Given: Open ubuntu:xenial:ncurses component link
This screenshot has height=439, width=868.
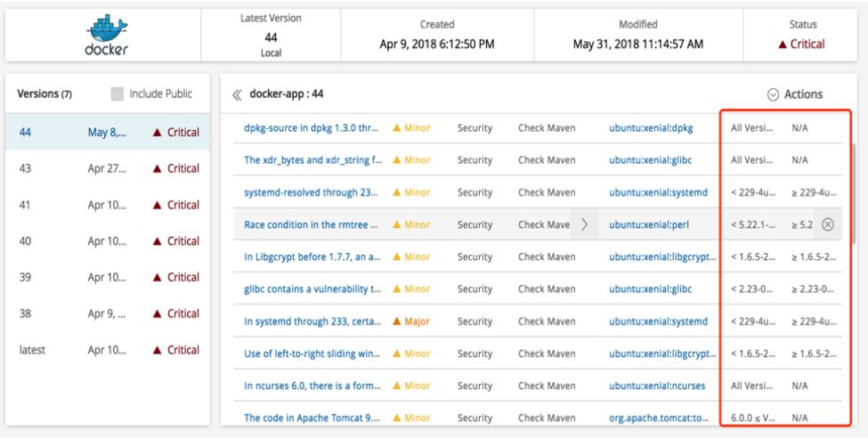Looking at the screenshot, I should point(658,386).
